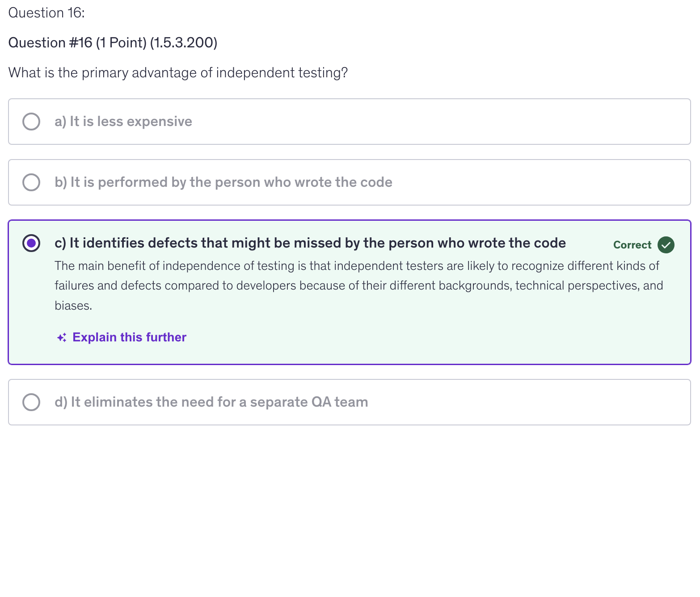Click the green "Correct" label
The height and width of the screenshot is (597, 700).
click(x=632, y=245)
